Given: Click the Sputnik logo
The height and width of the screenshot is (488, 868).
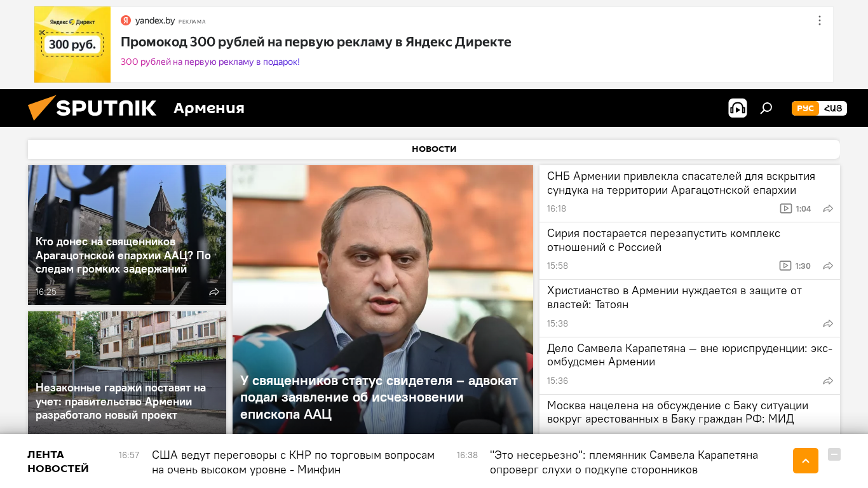Looking at the screenshot, I should (x=92, y=108).
